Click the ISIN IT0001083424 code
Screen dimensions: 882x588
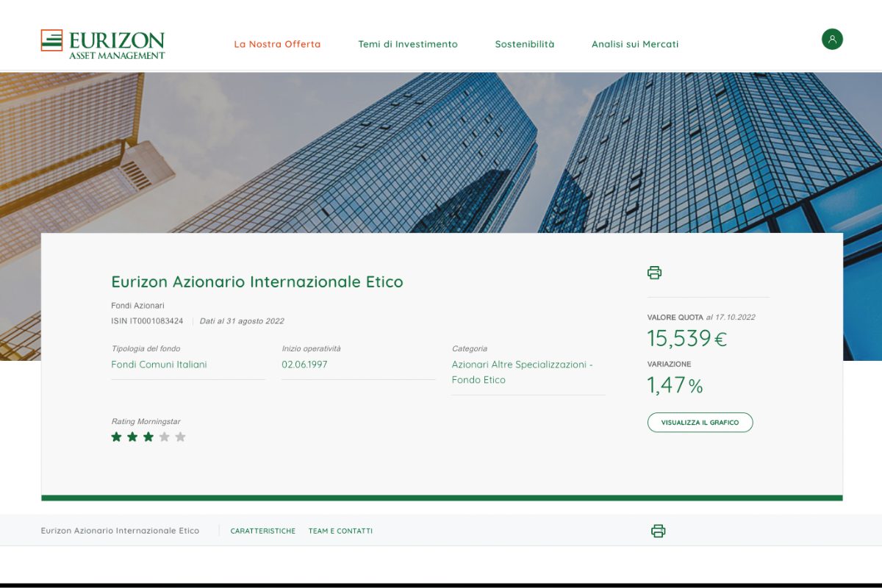147,321
